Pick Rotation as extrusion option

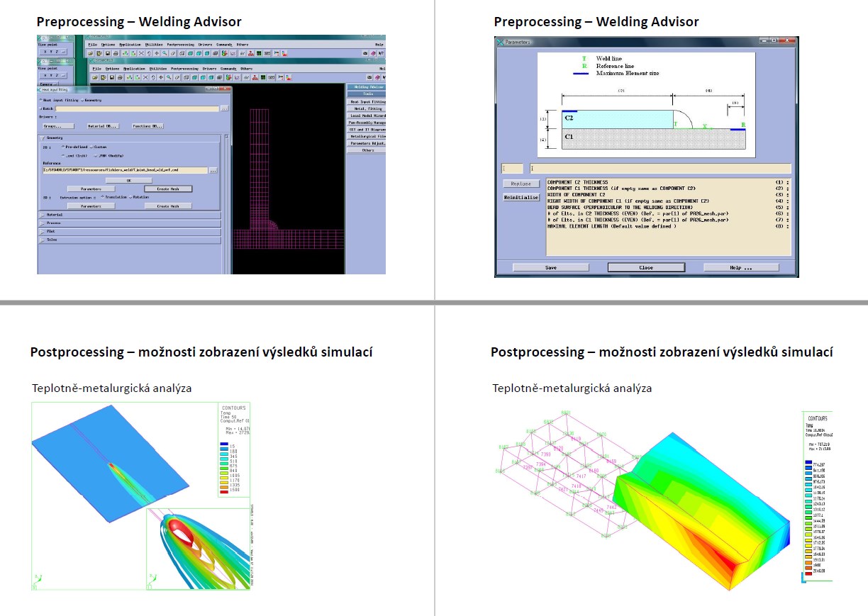point(130,197)
